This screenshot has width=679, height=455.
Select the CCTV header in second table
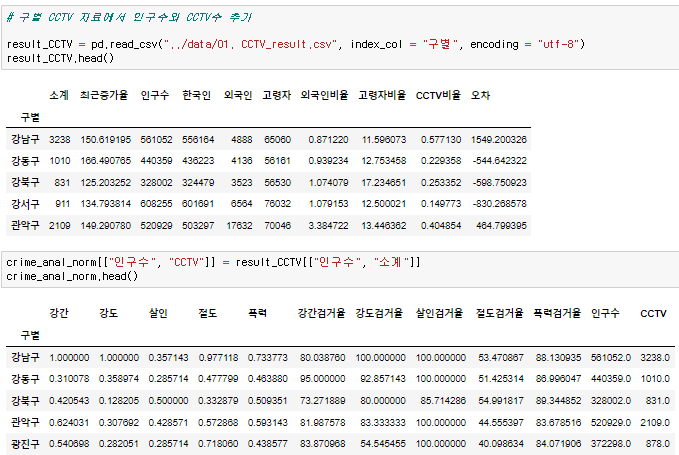point(653,313)
